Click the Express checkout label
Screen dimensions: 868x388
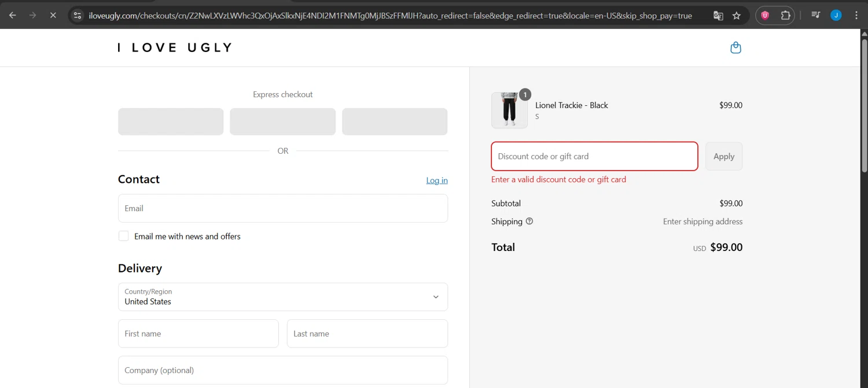[x=283, y=94]
